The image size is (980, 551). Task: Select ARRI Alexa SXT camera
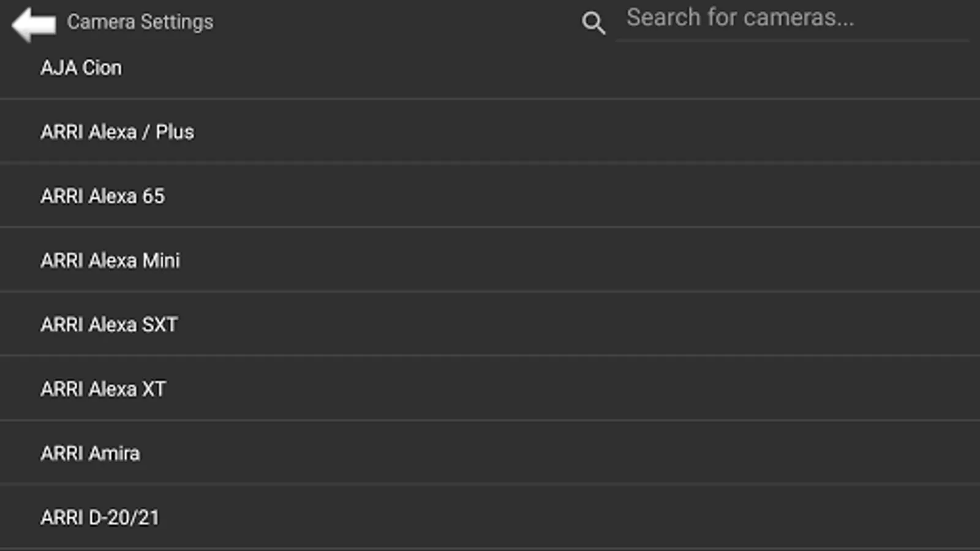pos(490,324)
